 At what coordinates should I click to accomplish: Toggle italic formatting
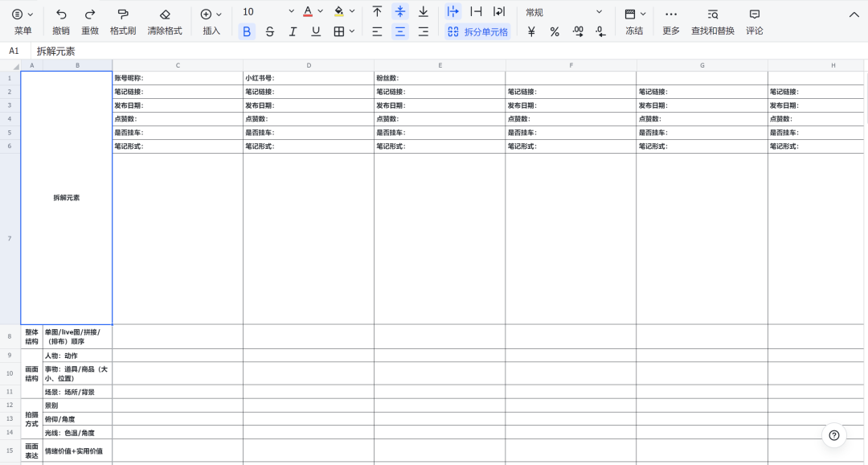(x=293, y=31)
